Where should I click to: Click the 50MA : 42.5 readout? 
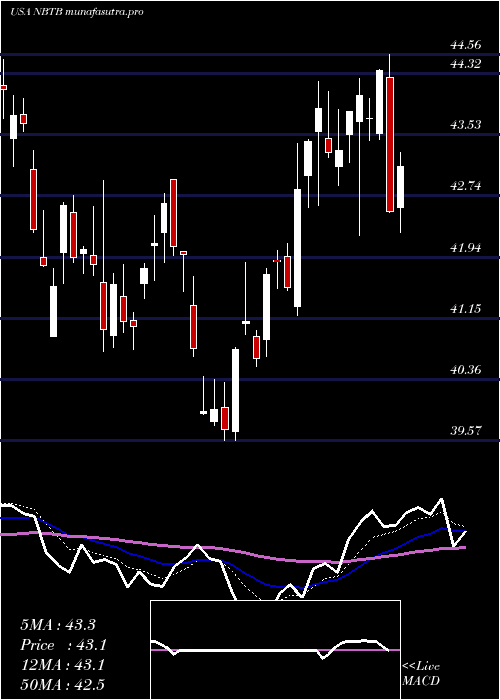[62, 684]
